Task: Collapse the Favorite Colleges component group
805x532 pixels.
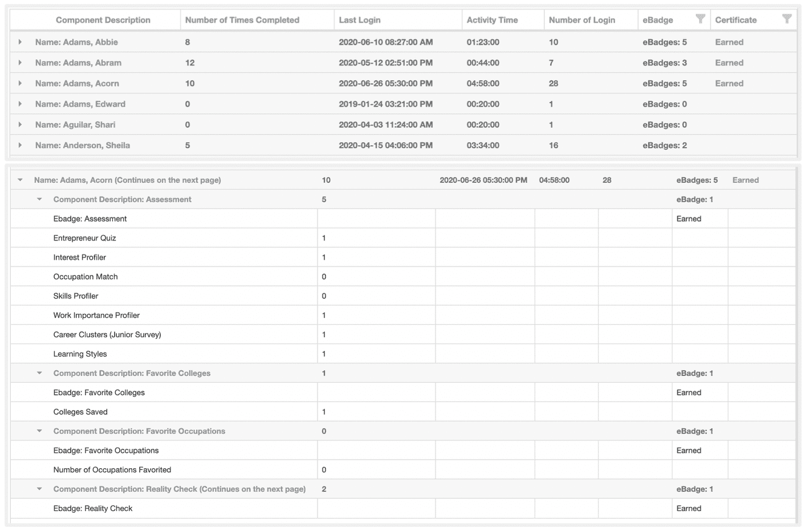Action: click(39, 373)
